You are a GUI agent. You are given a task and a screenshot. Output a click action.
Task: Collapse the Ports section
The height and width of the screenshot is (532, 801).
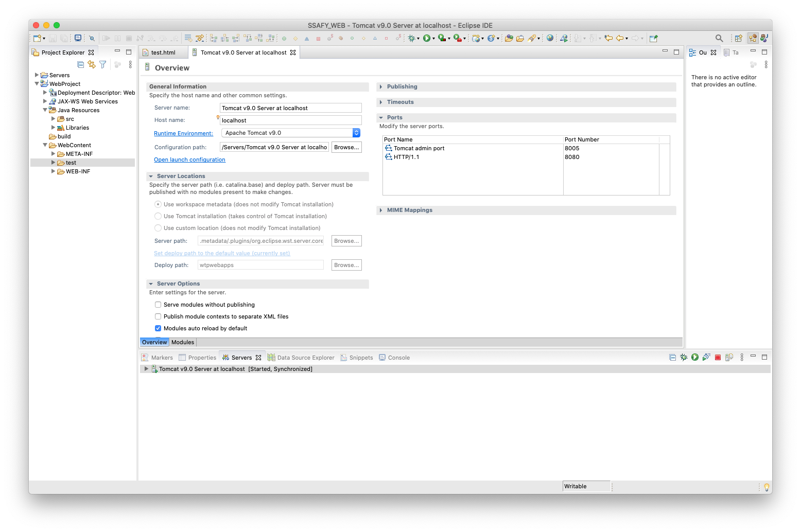[x=381, y=117]
